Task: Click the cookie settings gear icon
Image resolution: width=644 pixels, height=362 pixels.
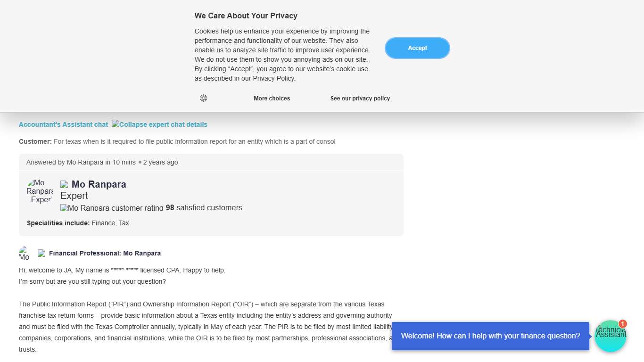Action: pos(203,98)
